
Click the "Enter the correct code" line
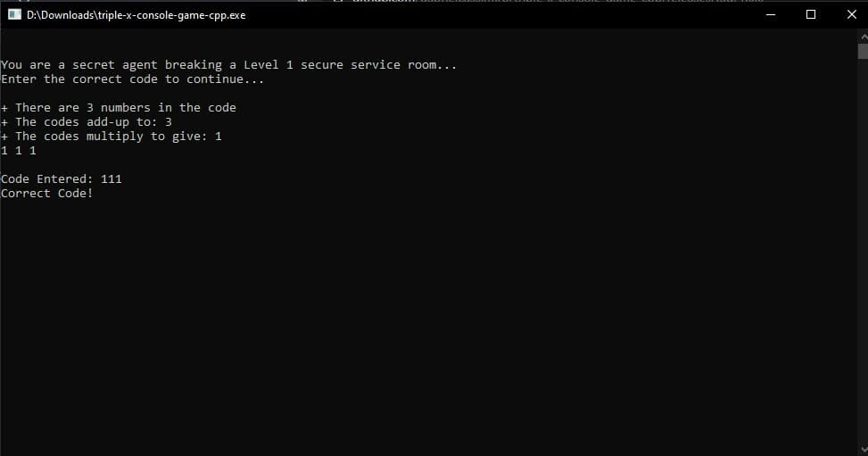(133, 79)
